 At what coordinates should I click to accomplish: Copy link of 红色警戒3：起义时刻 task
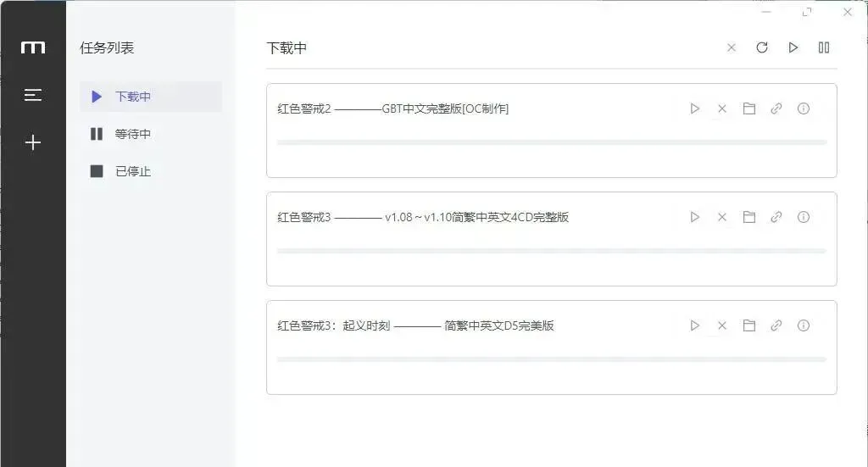776,325
